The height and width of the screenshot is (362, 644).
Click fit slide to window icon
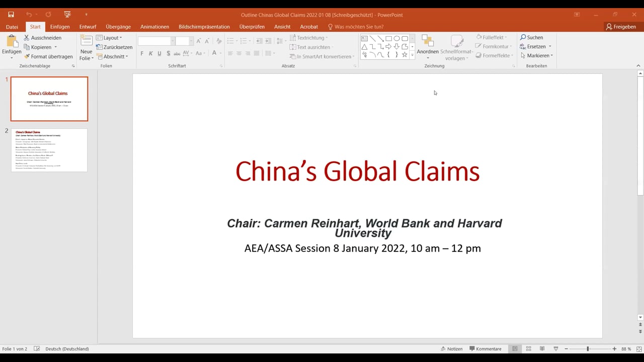point(640,349)
